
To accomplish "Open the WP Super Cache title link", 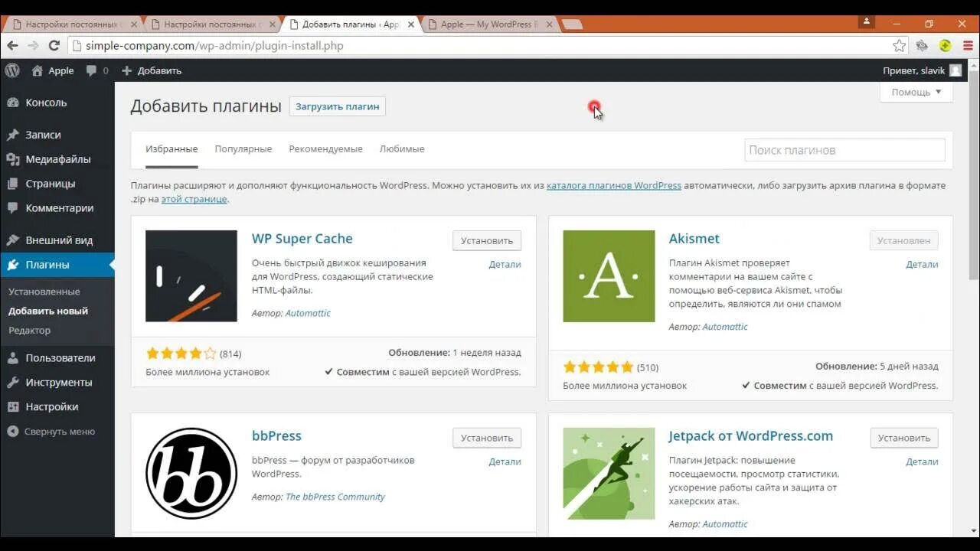I will (x=302, y=238).
